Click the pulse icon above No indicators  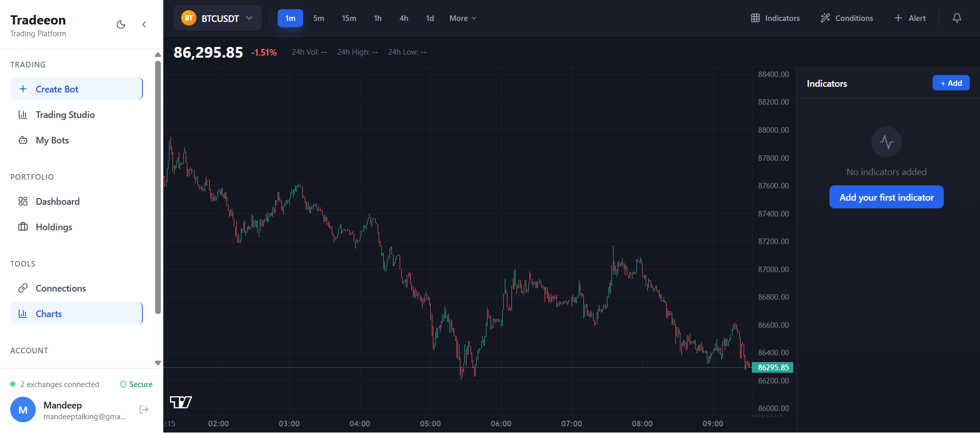pos(887,142)
